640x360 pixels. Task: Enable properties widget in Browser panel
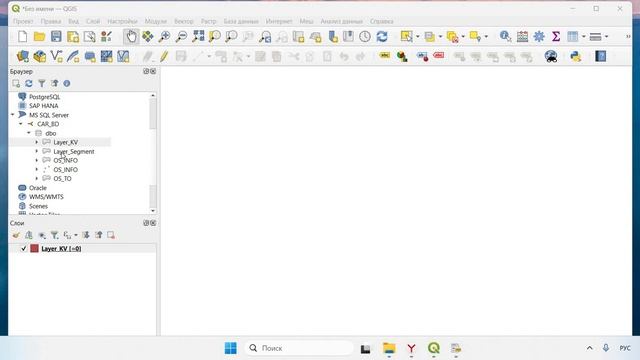click(x=67, y=83)
